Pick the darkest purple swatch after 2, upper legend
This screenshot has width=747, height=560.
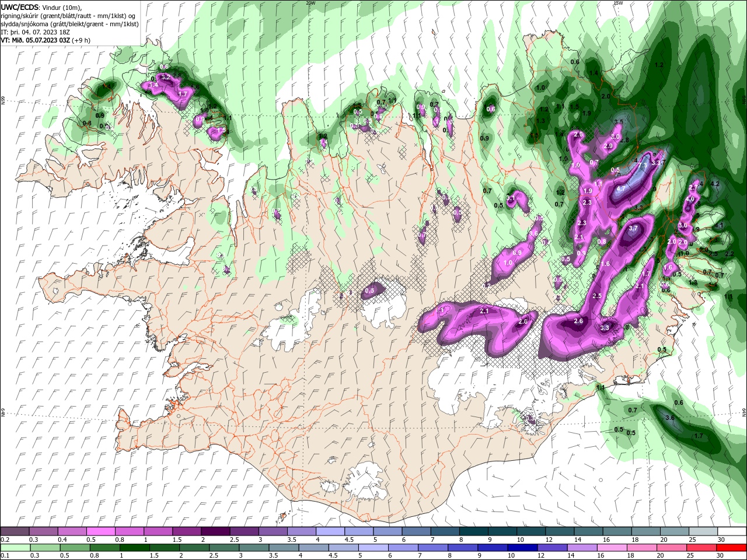click(x=215, y=531)
